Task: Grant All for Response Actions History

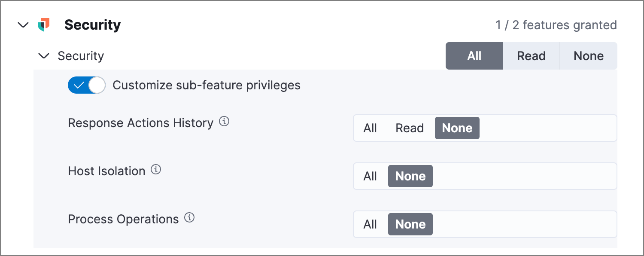Action: pos(371,128)
